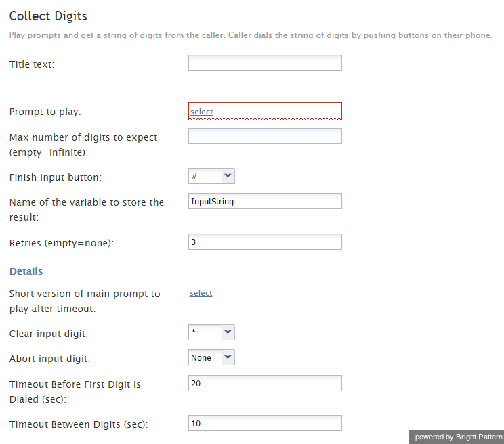
Task: Select the Retries field containing 3
Action: coord(265,242)
